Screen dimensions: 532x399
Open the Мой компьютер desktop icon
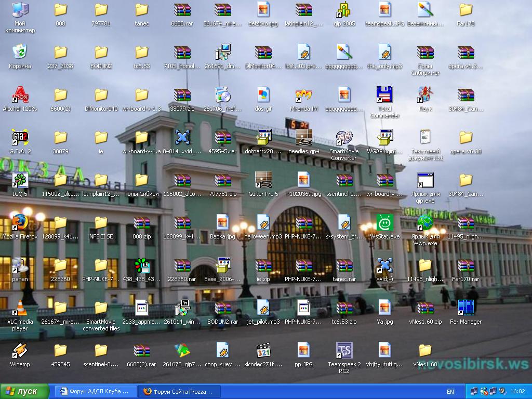(x=20, y=10)
